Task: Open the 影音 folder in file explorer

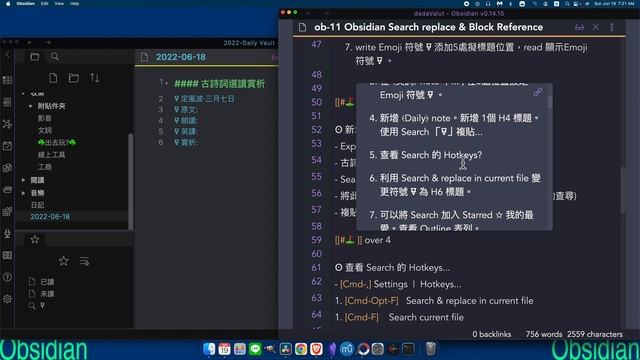Action: tap(44, 118)
